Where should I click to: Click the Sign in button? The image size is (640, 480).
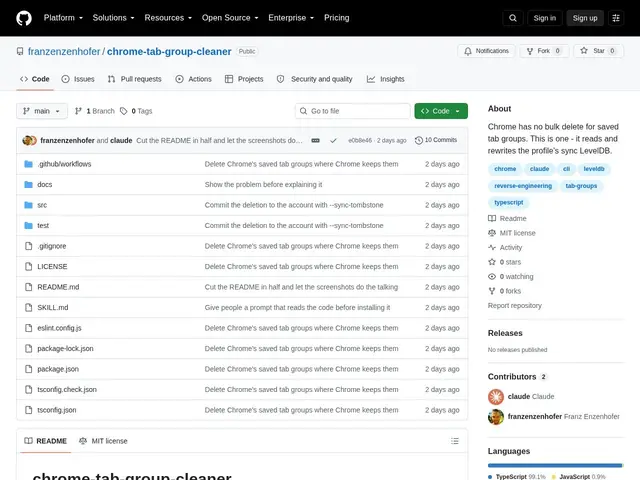click(544, 18)
